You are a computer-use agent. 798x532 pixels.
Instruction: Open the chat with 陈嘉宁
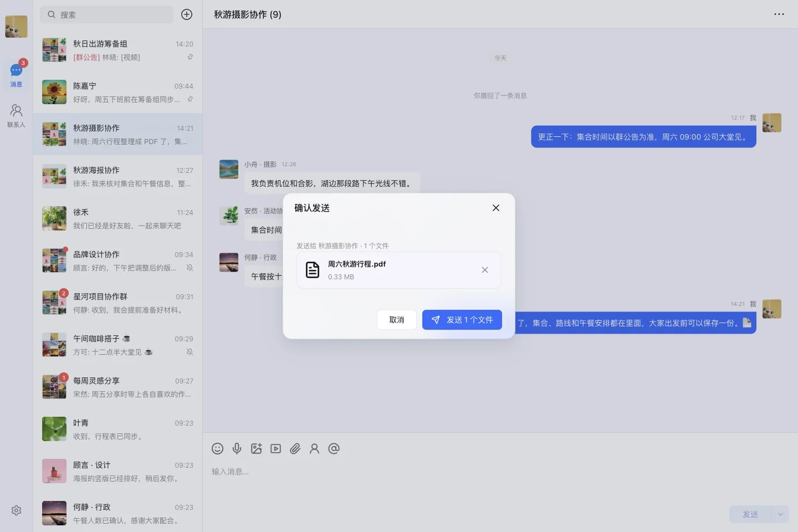(117, 92)
